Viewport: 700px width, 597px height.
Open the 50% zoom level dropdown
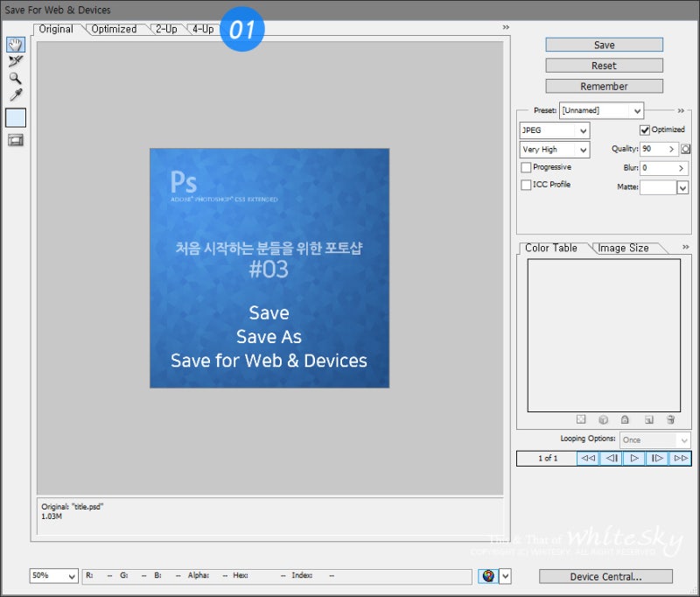coord(54,576)
